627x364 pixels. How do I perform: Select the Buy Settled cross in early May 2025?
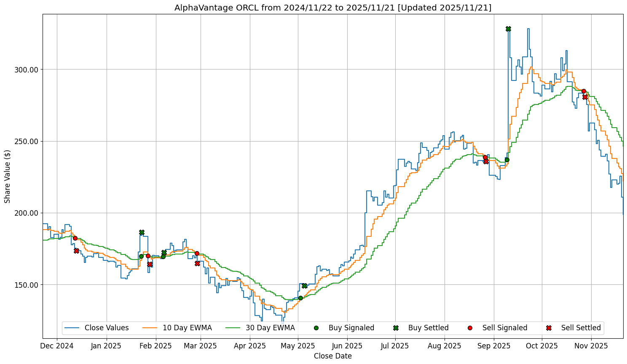tap(304, 286)
